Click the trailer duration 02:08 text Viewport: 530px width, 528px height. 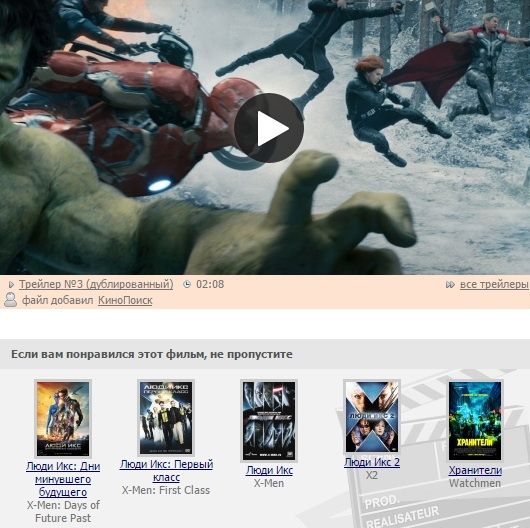coord(210,284)
